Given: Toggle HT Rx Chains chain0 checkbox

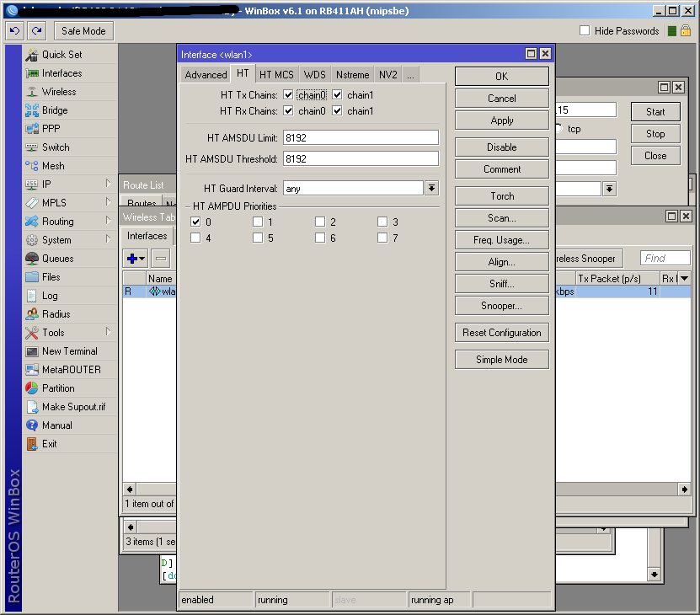Looking at the screenshot, I should 288,110.
